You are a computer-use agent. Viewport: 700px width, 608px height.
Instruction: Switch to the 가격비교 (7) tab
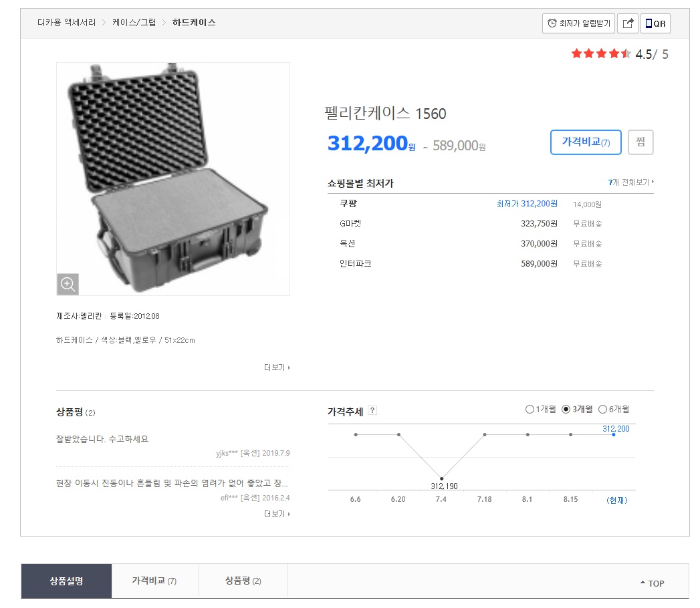coord(155,581)
